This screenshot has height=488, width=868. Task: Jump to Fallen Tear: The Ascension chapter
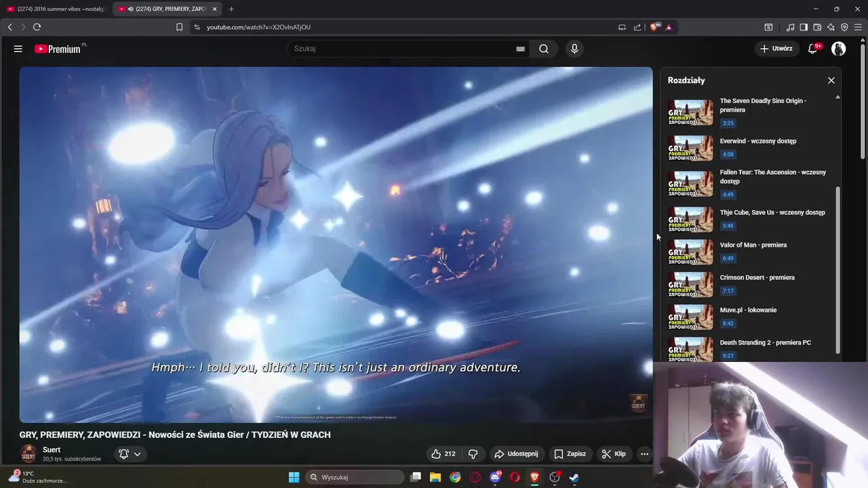pyautogui.click(x=750, y=183)
